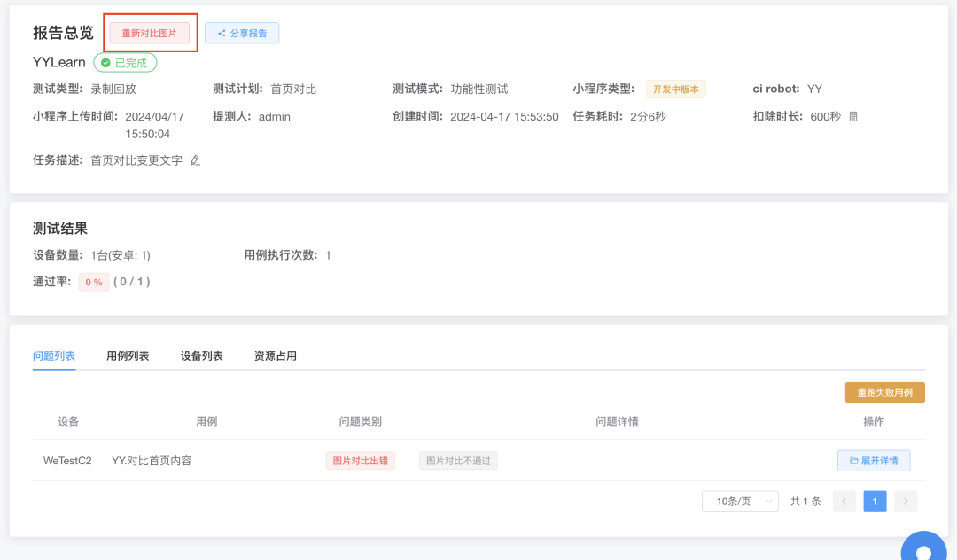Viewport: 957px width, 560px height.
Task: Go to the previous page arrow
Action: [x=844, y=502]
